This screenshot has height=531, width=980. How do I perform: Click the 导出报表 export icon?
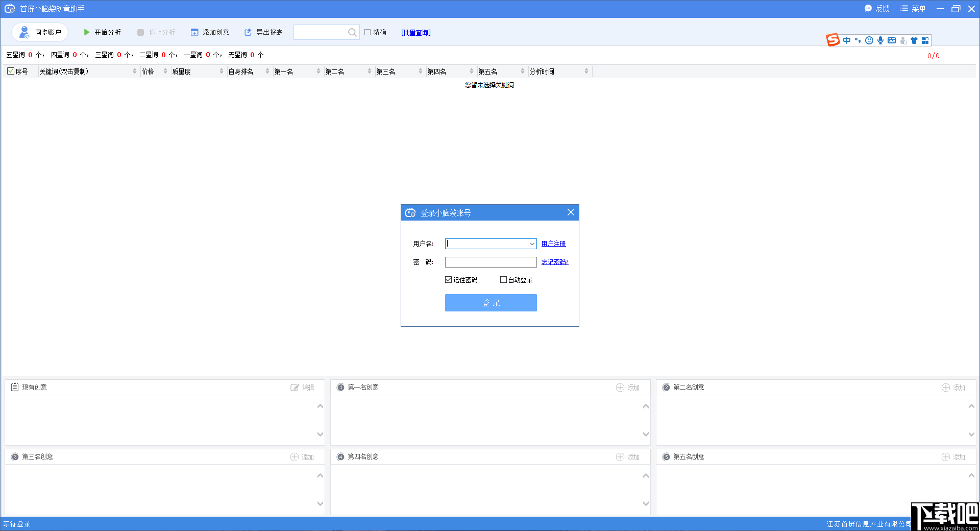(x=248, y=32)
